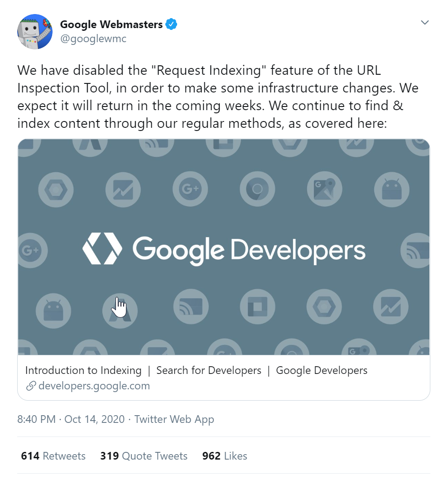The image size is (448, 480).
Task: Click the link chain icon beside developers.google.com
Action: [31, 386]
